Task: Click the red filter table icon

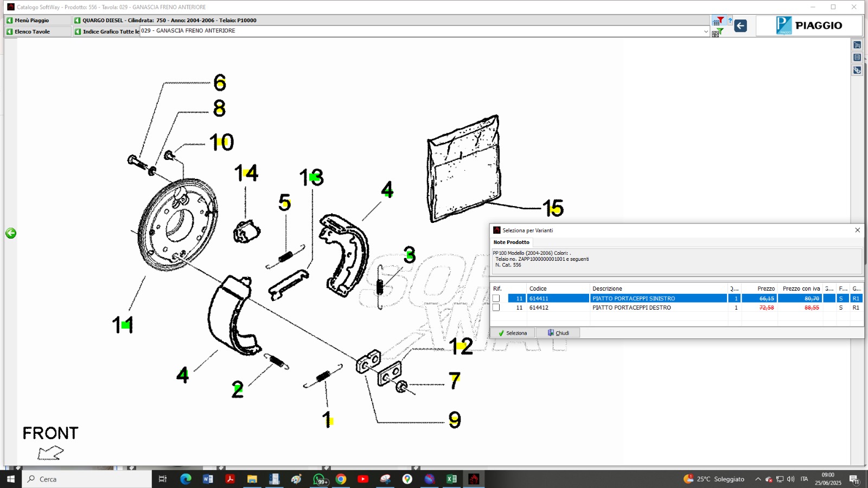Action: pos(718,21)
